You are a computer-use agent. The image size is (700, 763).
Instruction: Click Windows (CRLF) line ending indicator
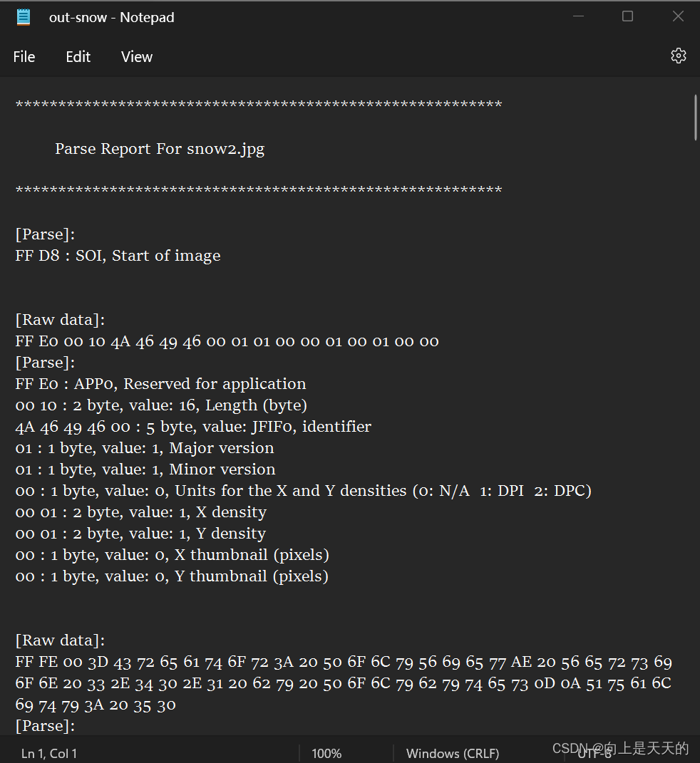453,753
